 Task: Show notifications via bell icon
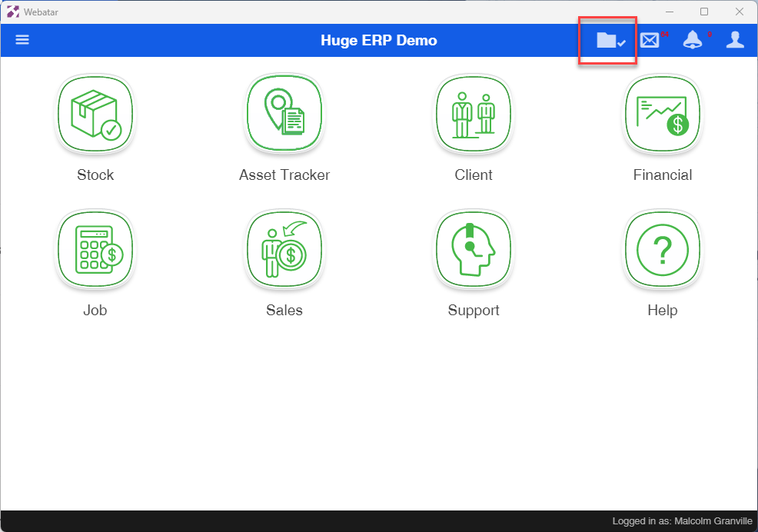(x=692, y=40)
